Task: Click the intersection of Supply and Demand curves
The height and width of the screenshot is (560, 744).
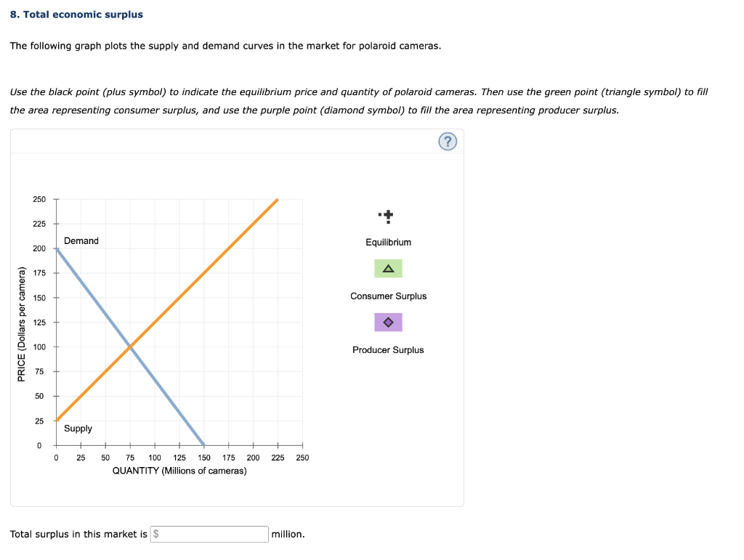Action: click(129, 346)
